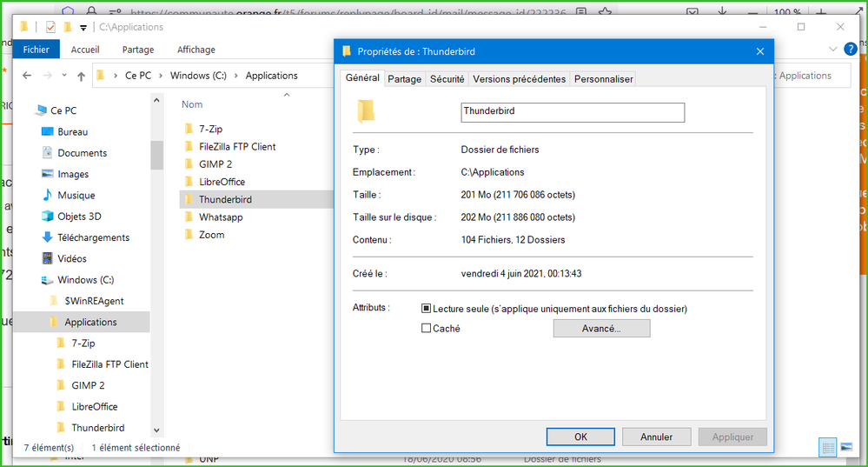Switch to the Partage tab in properties dialog
Image resolution: width=868 pixels, height=467 pixels.
point(404,79)
